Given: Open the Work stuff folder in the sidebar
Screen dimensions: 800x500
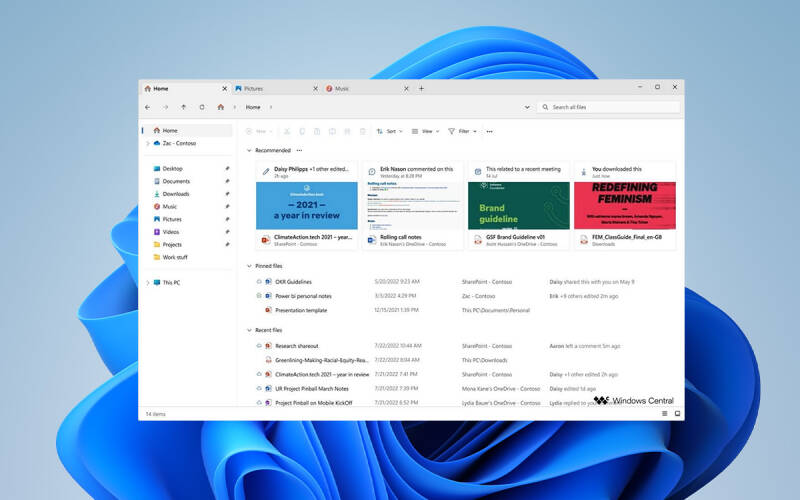Looking at the screenshot, I should point(174,257).
